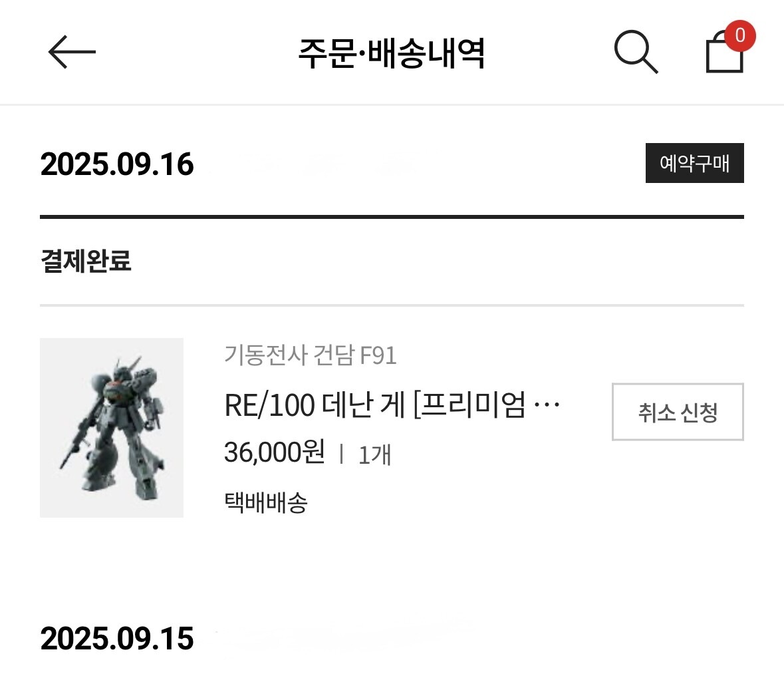Open the Gundam model product thumbnail
The height and width of the screenshot is (684, 784).
coord(112,428)
